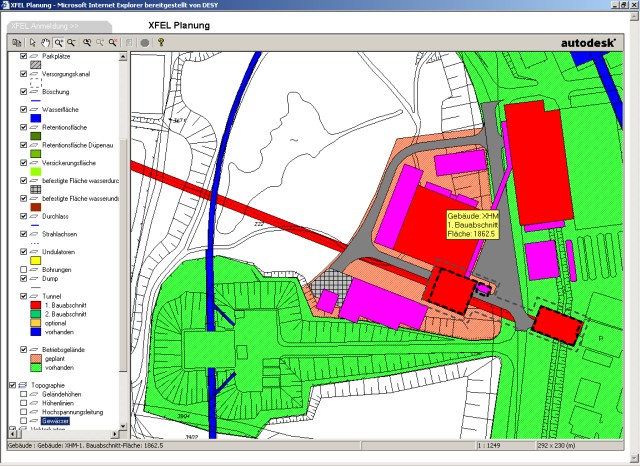The width and height of the screenshot is (640, 466).
Task: Uncheck the Parkplätze layer checkbox
Action: pos(24,56)
